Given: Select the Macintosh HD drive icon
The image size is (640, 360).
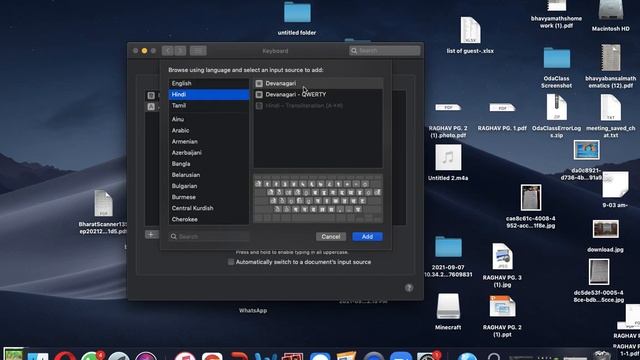Looking at the screenshot, I should tap(611, 10).
